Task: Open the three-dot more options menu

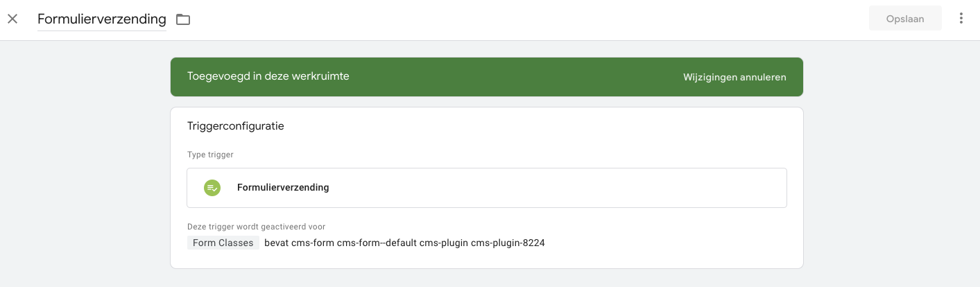Action: pyautogui.click(x=961, y=19)
